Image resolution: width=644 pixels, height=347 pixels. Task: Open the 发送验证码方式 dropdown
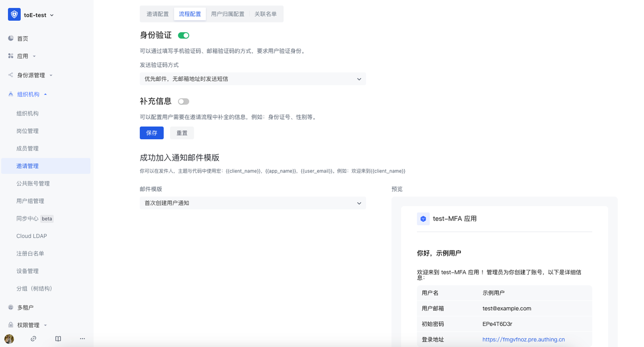tap(253, 79)
